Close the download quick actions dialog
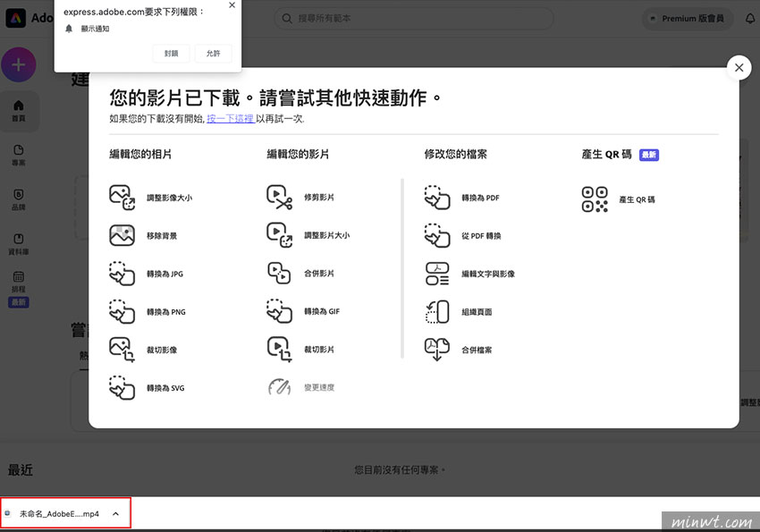Viewport: 760px width, 532px height. (x=739, y=67)
